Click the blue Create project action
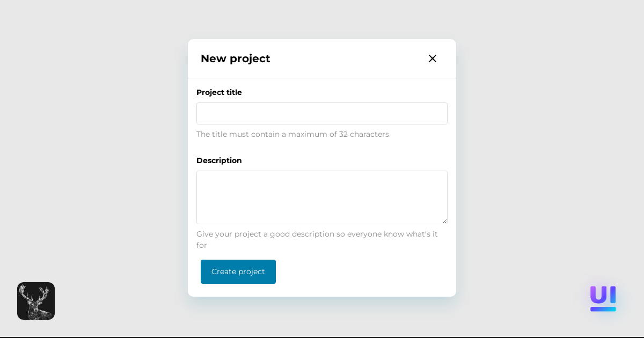The width and height of the screenshot is (644, 338). [238, 271]
